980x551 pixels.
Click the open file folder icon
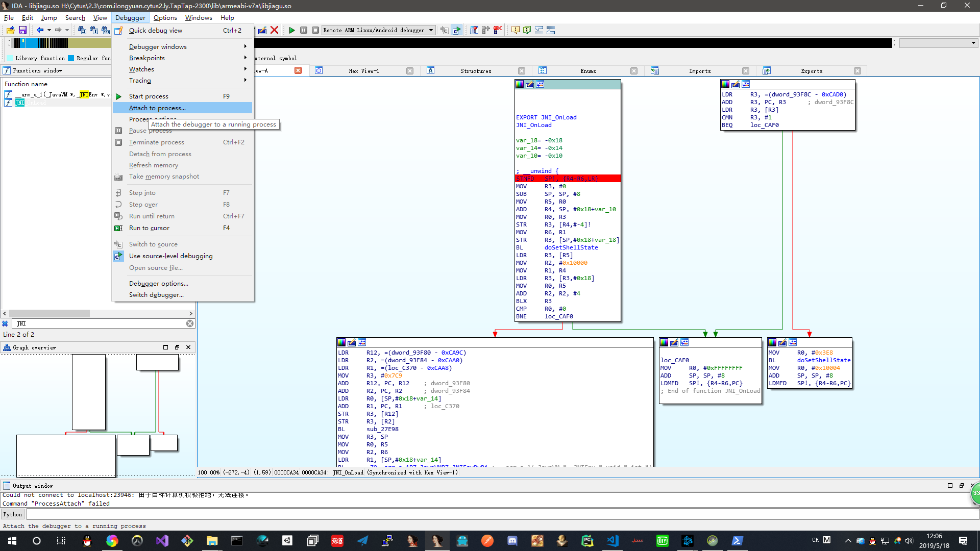[x=10, y=31]
